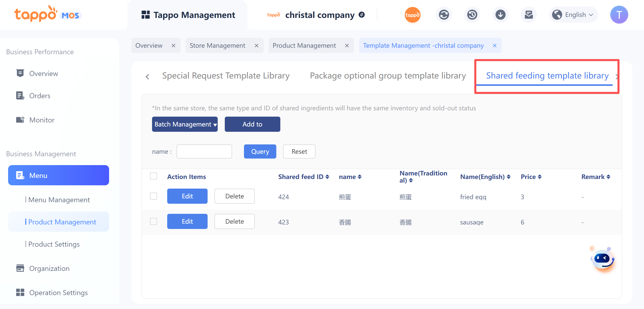Viewport: 644px width, 309px height.
Task: Switch to Special Request Template Library tab
Action: click(226, 76)
